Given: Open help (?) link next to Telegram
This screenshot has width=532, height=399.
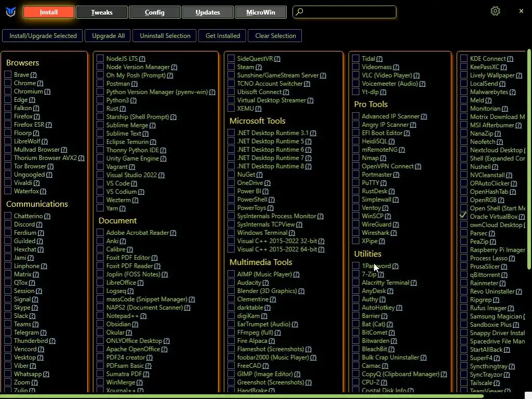Looking at the screenshot, I should (43, 333).
